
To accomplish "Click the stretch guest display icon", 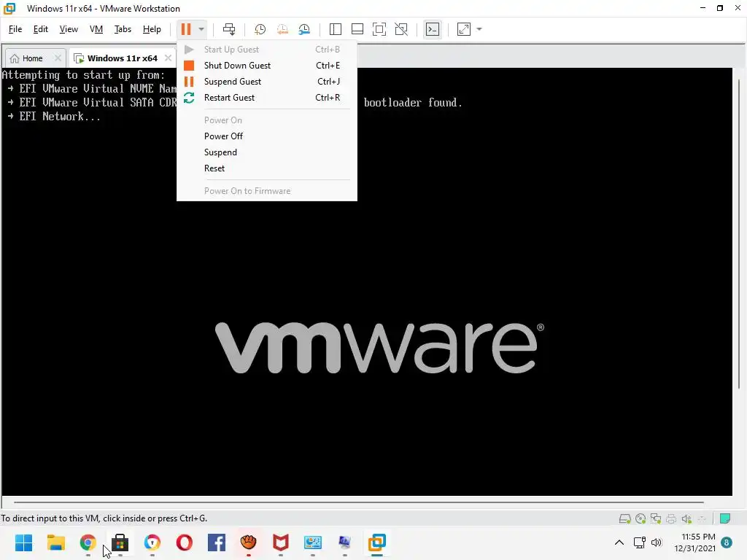I will [464, 29].
